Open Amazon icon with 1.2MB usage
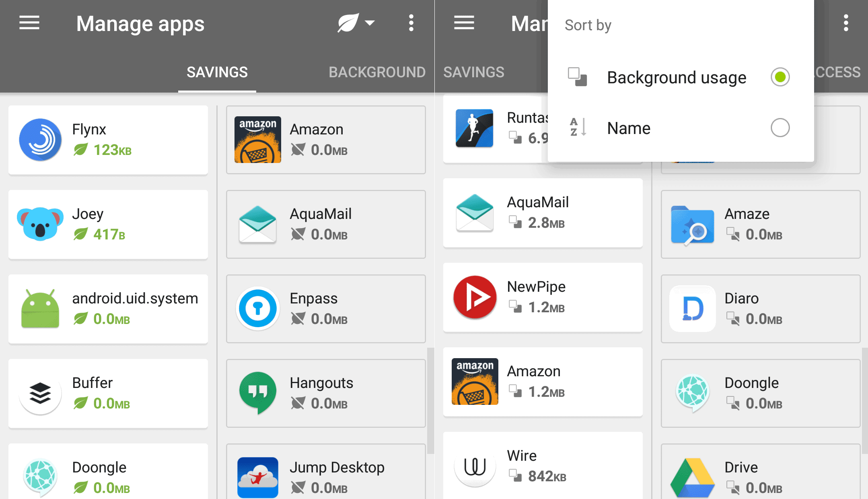Image resolution: width=868 pixels, height=499 pixels. click(x=475, y=381)
